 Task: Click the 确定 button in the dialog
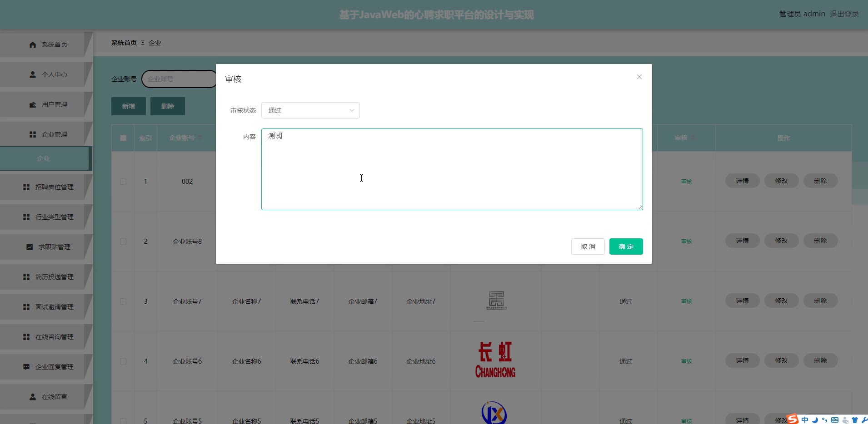[626, 247]
